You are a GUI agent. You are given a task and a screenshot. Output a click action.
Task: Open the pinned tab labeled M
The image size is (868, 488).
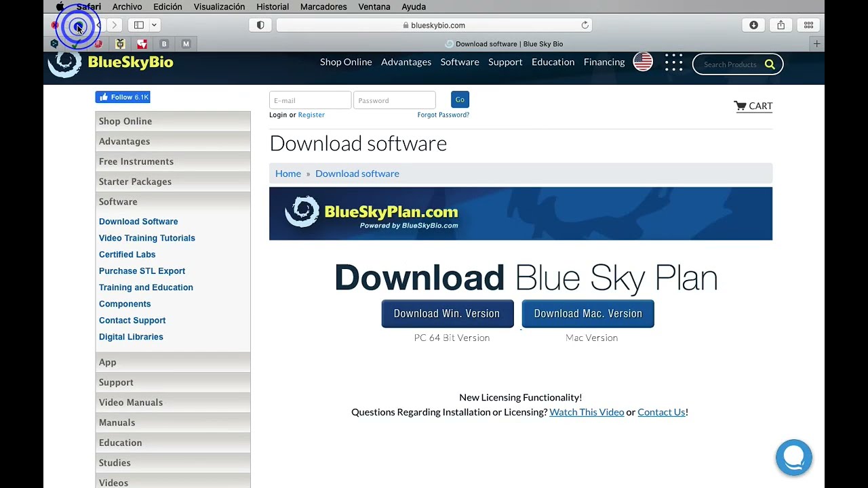pyautogui.click(x=186, y=44)
